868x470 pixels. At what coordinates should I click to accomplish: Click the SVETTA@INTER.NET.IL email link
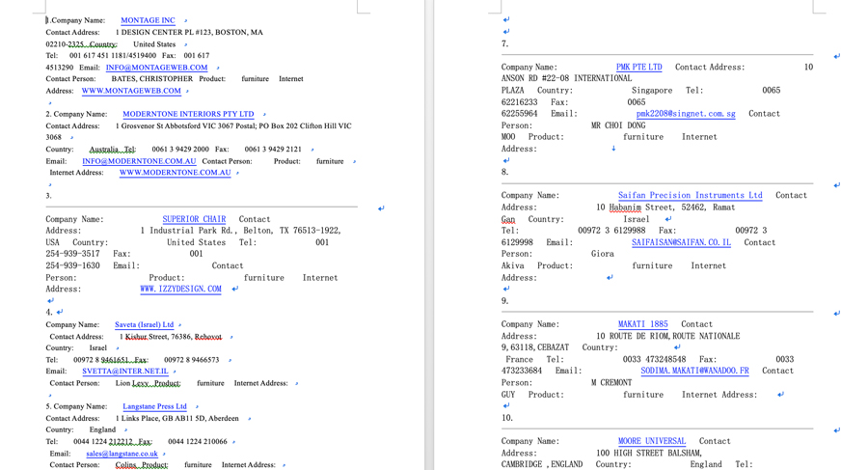(x=125, y=372)
